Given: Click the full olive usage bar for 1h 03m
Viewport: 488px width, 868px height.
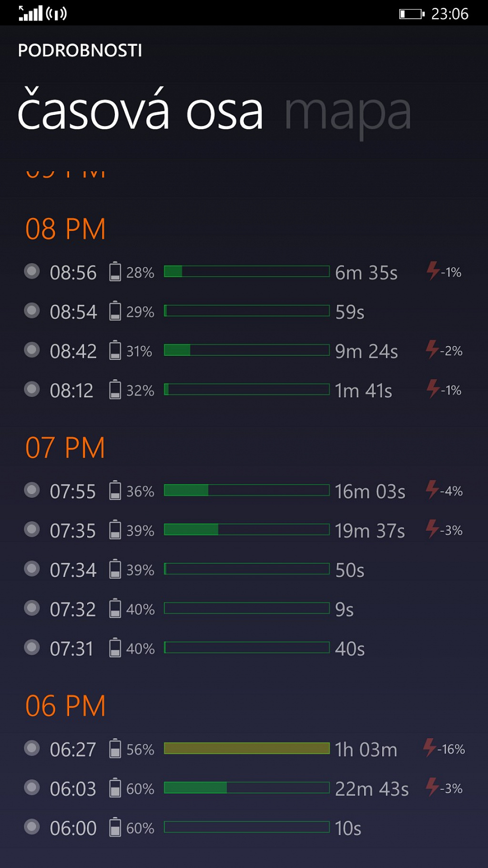Looking at the screenshot, I should pos(247,748).
